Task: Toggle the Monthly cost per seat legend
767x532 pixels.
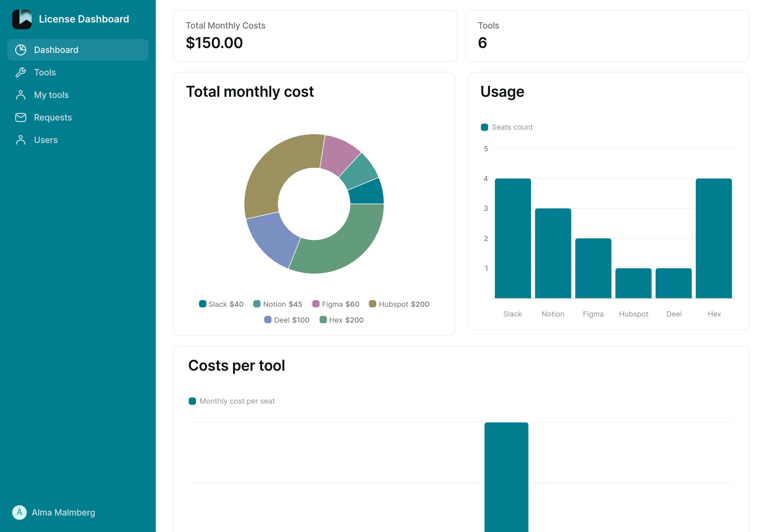Action: tap(232, 401)
